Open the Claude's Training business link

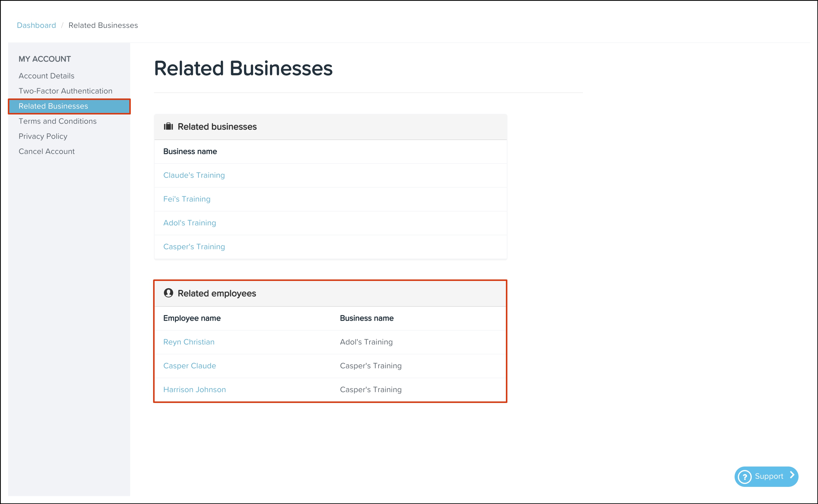tap(194, 175)
